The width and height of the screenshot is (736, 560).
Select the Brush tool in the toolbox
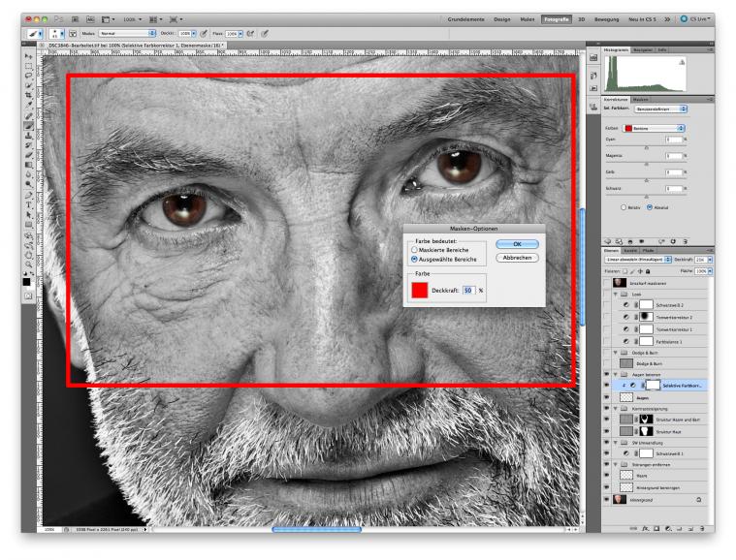(28, 126)
